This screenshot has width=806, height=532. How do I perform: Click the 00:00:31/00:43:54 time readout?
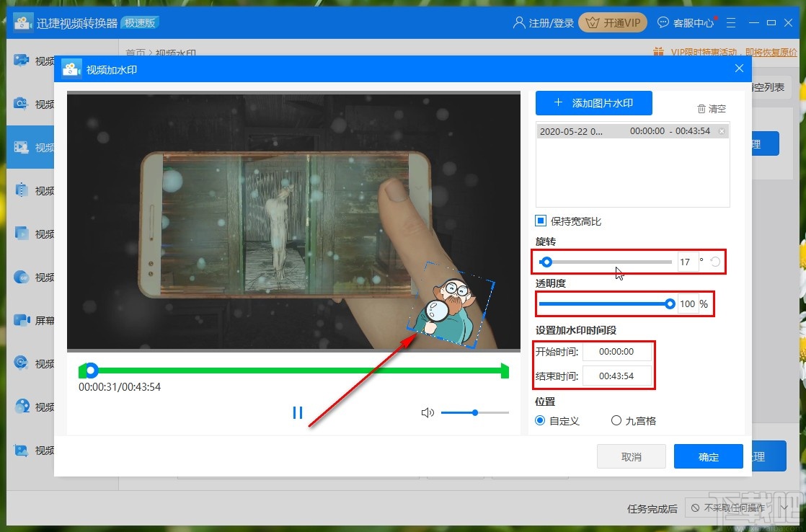pyautogui.click(x=119, y=387)
